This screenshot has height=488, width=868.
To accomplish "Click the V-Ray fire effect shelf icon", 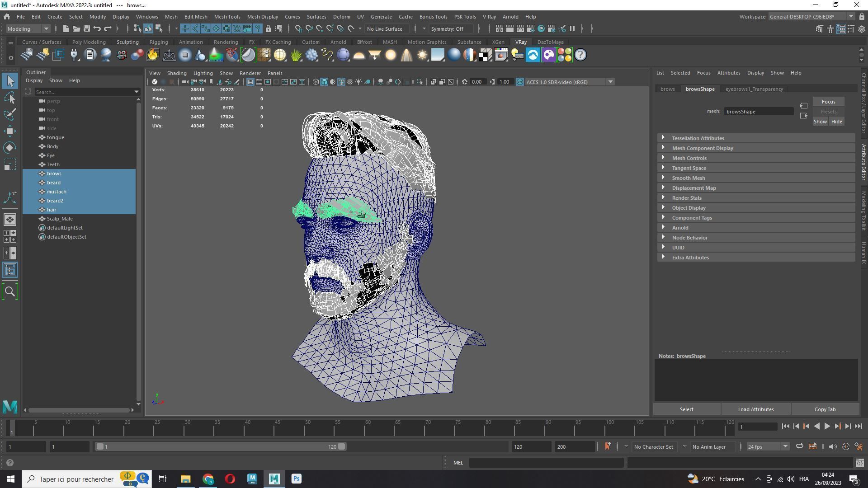I will pyautogui.click(x=153, y=55).
